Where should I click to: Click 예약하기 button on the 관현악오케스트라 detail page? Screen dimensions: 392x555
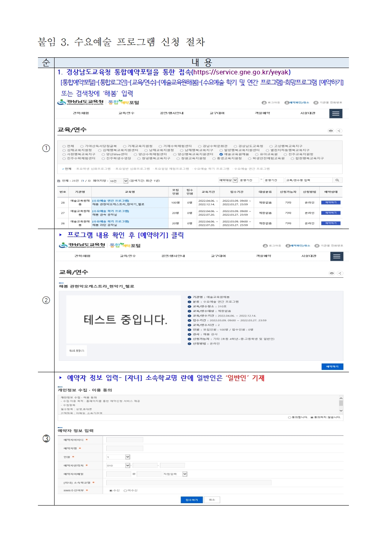click(x=332, y=367)
